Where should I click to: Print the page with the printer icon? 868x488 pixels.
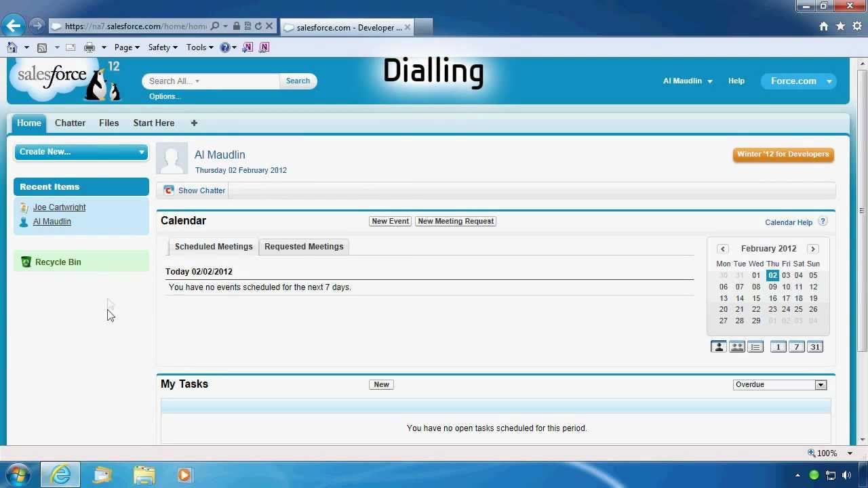point(90,47)
